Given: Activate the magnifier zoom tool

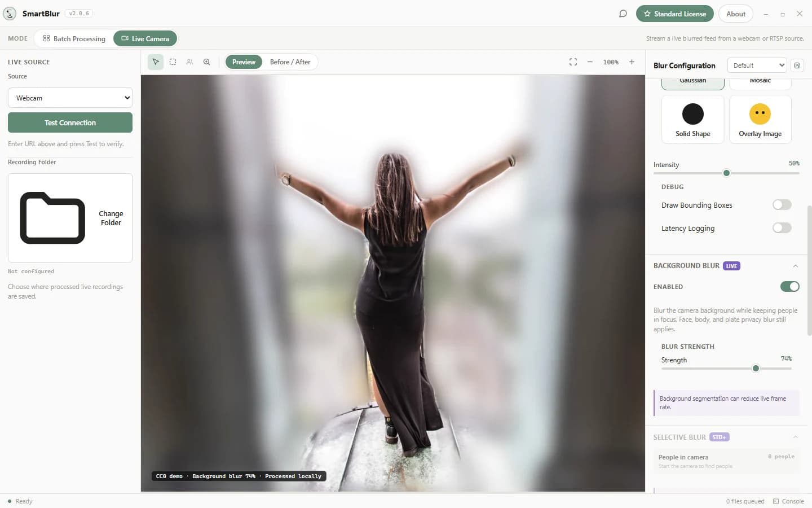Looking at the screenshot, I should (x=206, y=62).
